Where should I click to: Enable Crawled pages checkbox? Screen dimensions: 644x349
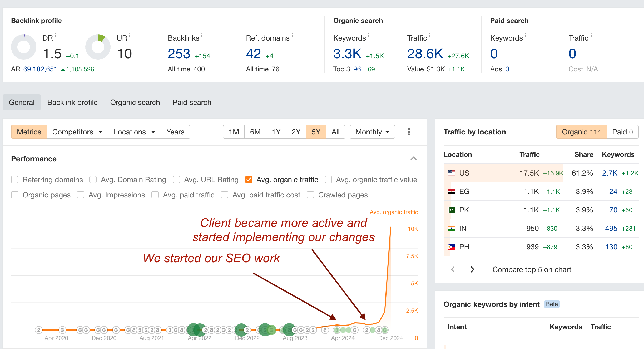pos(310,195)
